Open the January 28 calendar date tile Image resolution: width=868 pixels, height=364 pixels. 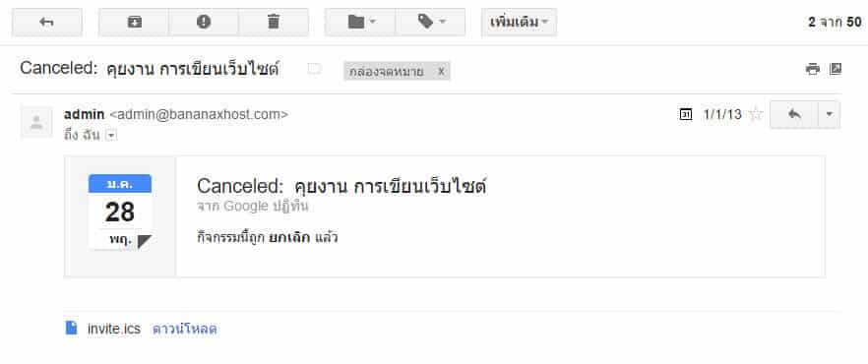tap(120, 212)
